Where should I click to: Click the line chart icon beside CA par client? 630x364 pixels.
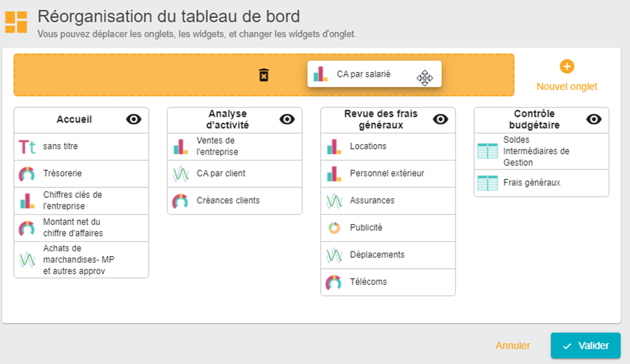pos(181,174)
